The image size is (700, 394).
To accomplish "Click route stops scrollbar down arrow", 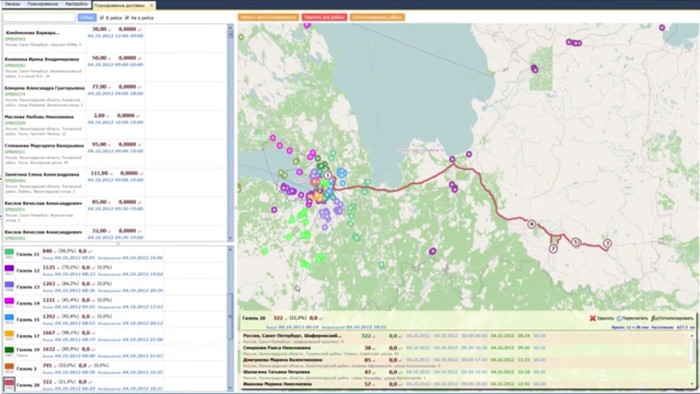I will click(x=693, y=384).
